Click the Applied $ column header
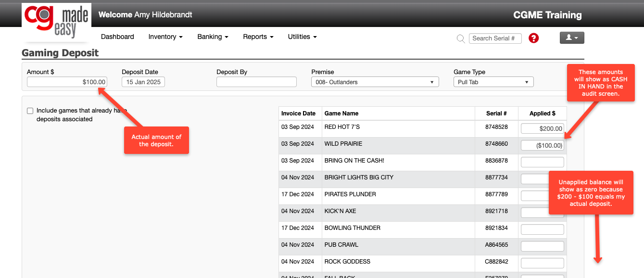 point(542,114)
